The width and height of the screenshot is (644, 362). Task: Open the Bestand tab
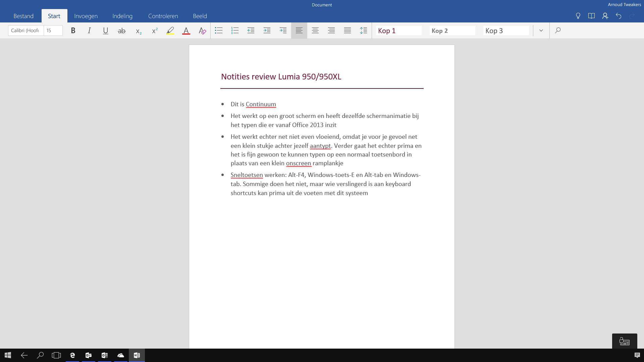tap(23, 16)
